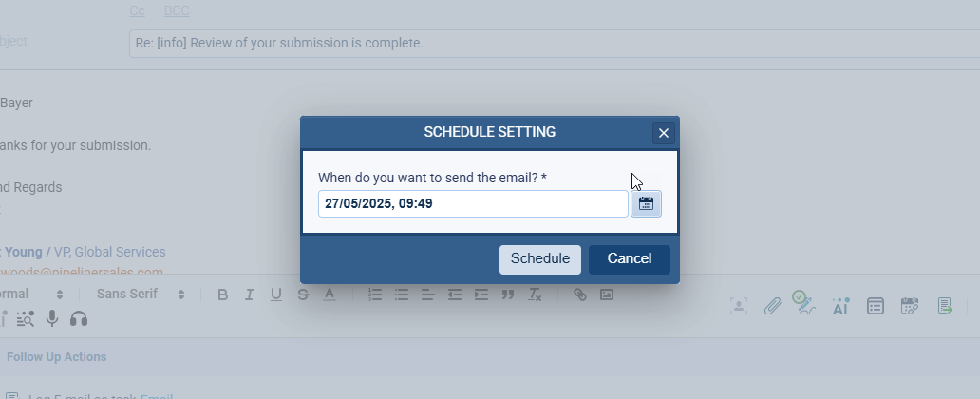Start voice dictation with the microphone icon
The height and width of the screenshot is (399, 980).
(52, 319)
